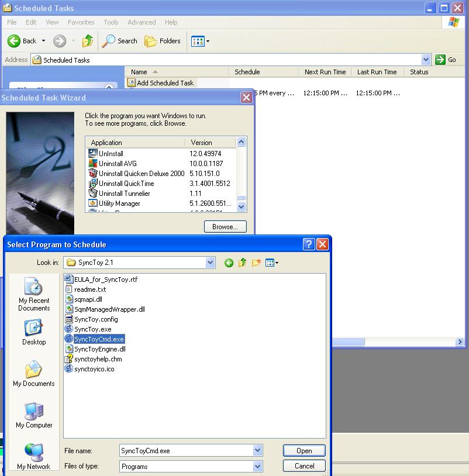This screenshot has height=476, width=469.
Task: Open the Advanced menu
Action: (142, 22)
